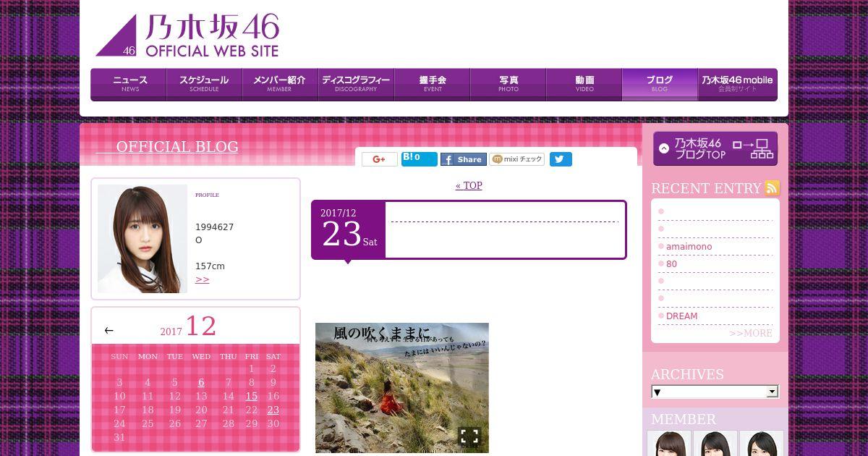Click the Nogizaka46 official site logo

point(187,35)
